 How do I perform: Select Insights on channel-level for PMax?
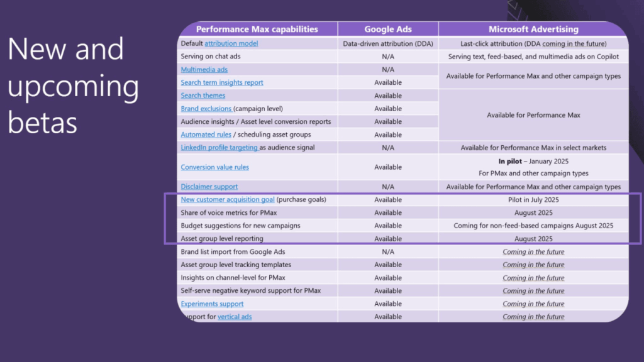[x=233, y=278]
